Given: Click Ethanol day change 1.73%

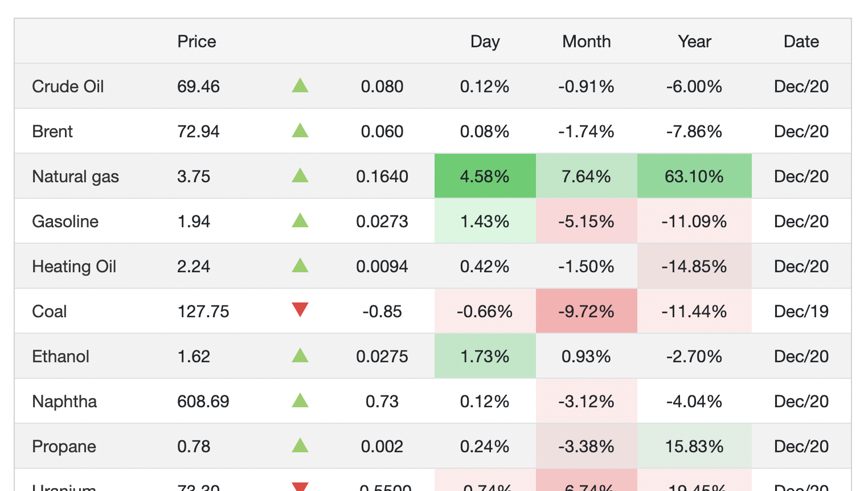Looking at the screenshot, I should [x=485, y=356].
